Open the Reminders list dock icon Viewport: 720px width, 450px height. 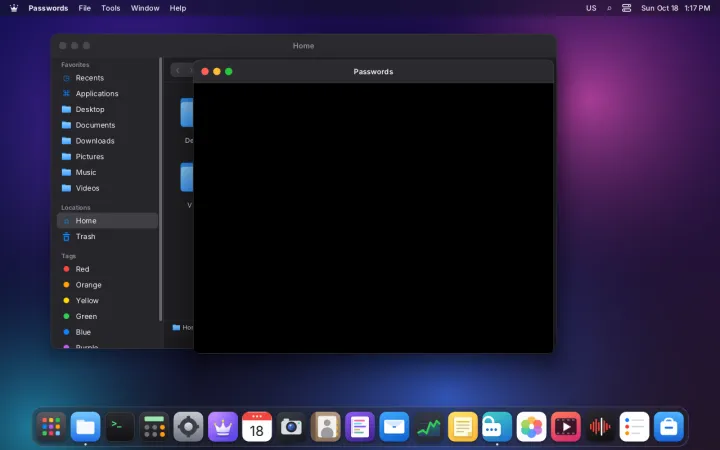tap(634, 427)
